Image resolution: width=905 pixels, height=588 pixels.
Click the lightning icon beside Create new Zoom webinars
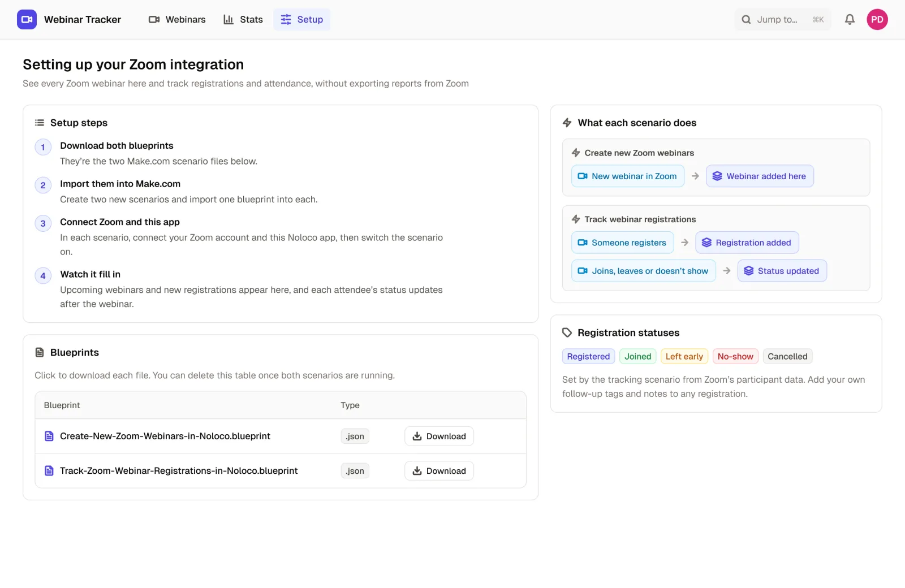pos(576,153)
